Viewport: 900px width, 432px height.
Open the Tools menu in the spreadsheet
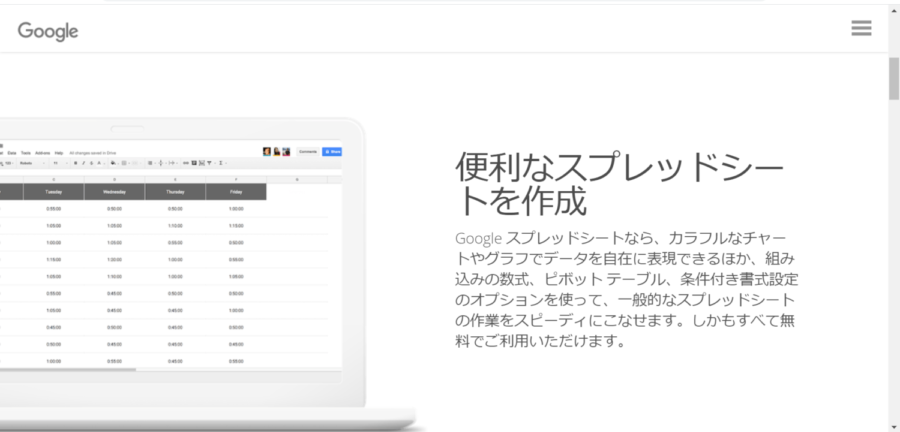(x=26, y=152)
